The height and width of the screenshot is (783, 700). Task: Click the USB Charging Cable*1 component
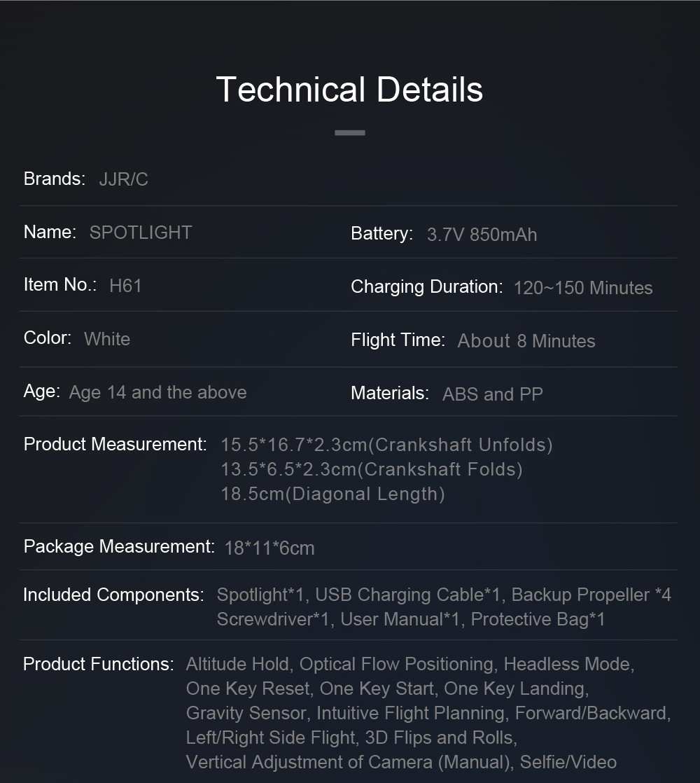[407, 595]
